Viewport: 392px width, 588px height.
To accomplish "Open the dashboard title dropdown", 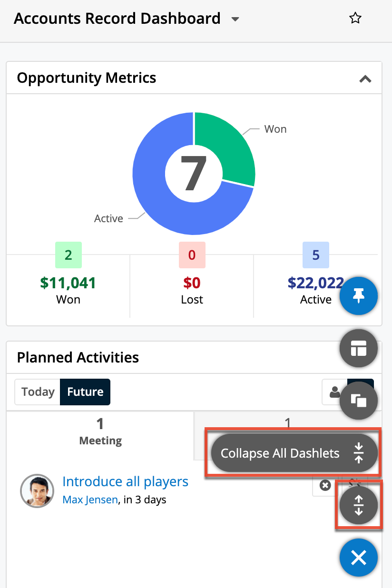I will click(235, 20).
